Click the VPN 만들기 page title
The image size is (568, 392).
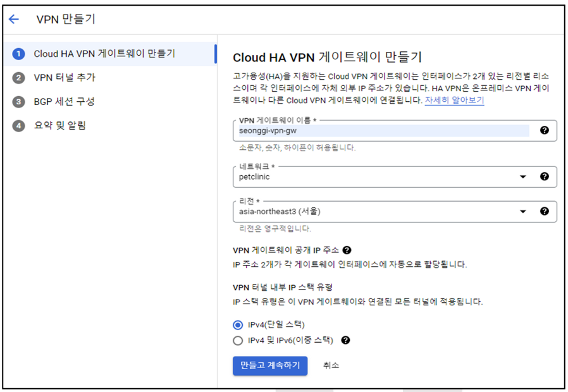66,19
